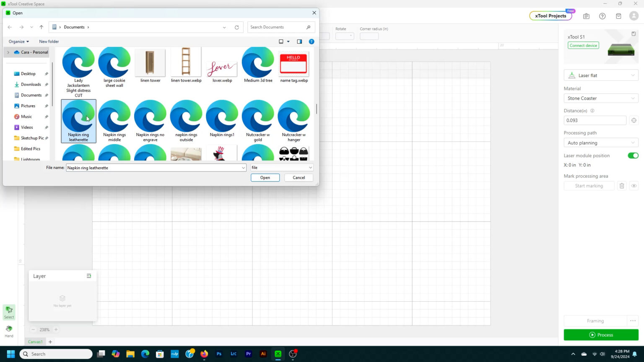This screenshot has height=362, width=644.
Task: Open the file type filter dropdown
Action: [x=281, y=168]
